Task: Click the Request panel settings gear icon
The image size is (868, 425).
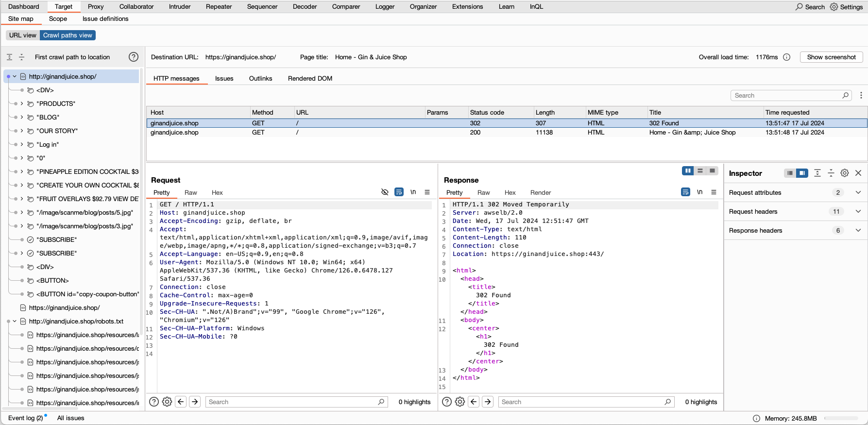Action: [x=167, y=402]
